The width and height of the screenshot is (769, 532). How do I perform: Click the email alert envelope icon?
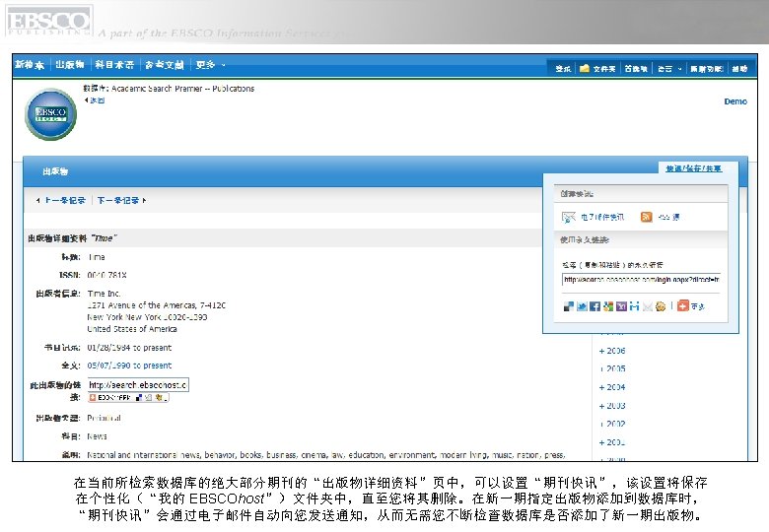point(569,217)
